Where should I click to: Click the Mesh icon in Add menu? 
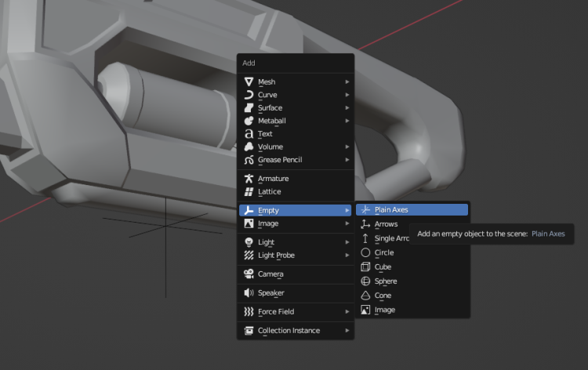pyautogui.click(x=249, y=82)
